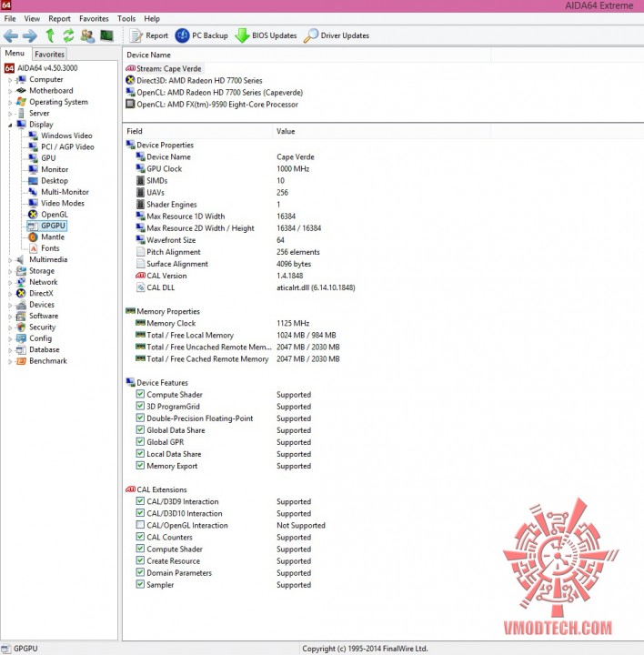Click the green monitor toolbar icon

[x=107, y=35]
